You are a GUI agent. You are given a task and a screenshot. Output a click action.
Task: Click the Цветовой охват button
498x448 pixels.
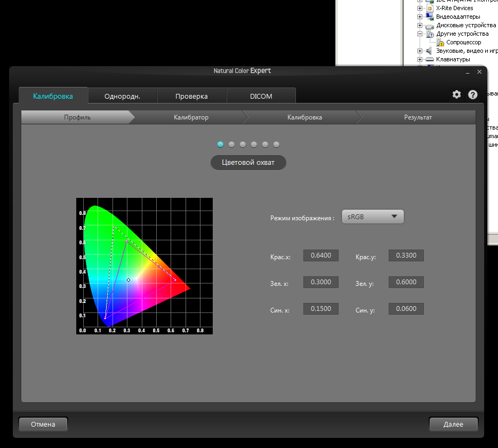pos(248,162)
